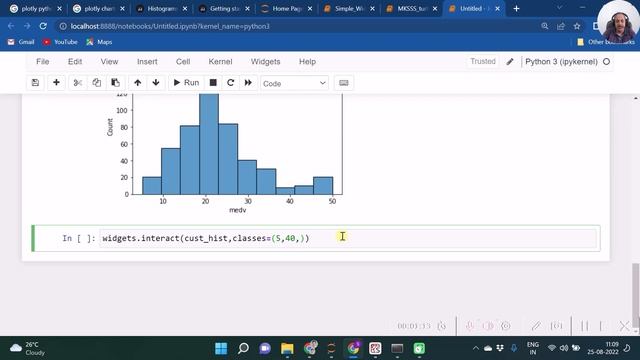The height and width of the screenshot is (360, 640).
Task: Open the Widgets menu
Action: [265, 62]
